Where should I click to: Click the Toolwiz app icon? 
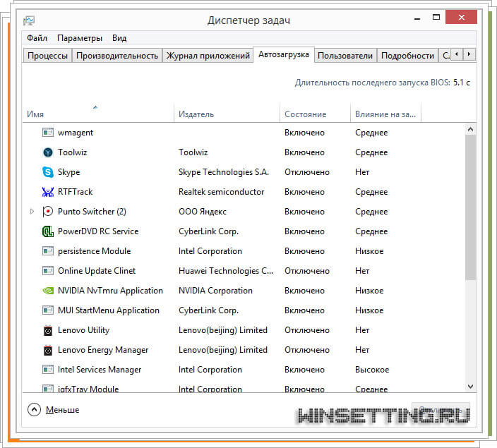tap(48, 152)
